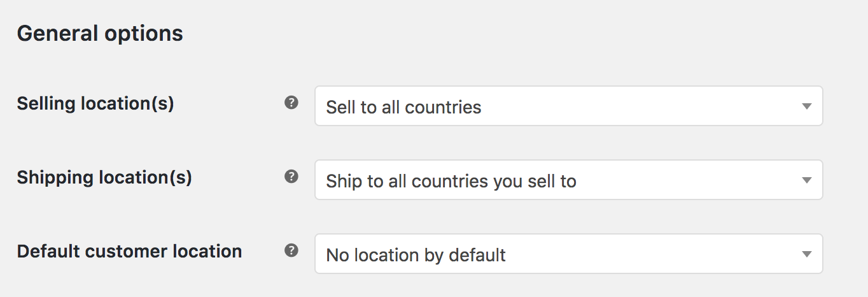Click the help icon beside Selling location(s)
Screen dimensions: 868x297
click(291, 103)
